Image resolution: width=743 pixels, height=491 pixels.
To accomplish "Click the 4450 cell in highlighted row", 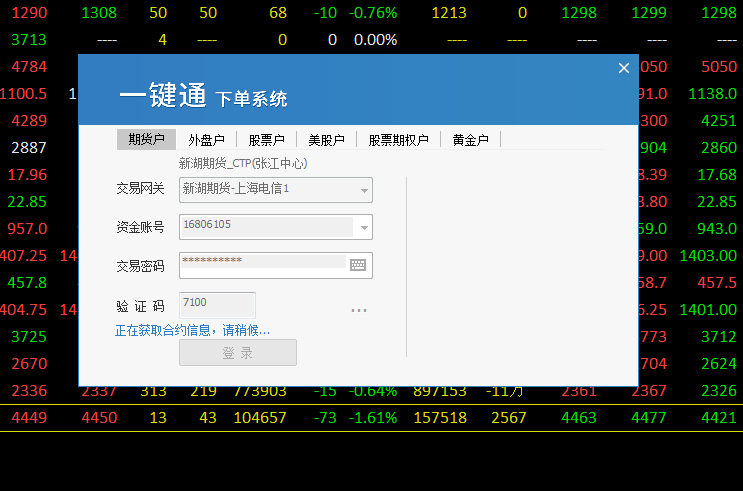I will [99, 418].
